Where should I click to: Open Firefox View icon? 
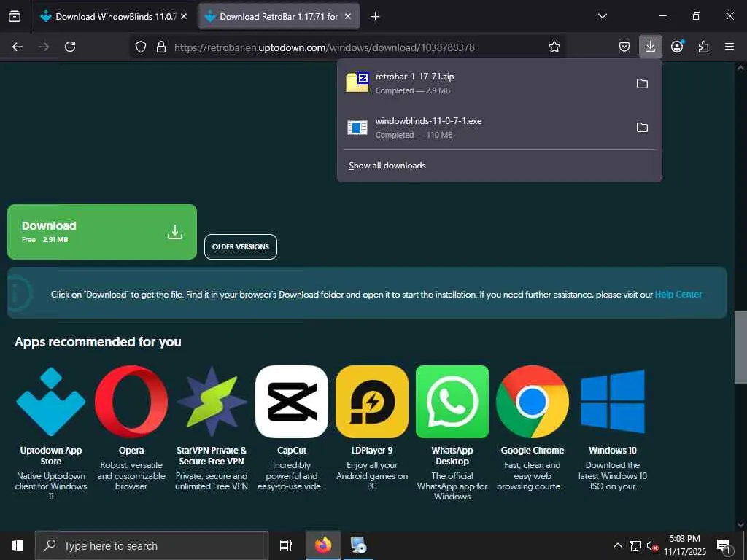coord(15,16)
